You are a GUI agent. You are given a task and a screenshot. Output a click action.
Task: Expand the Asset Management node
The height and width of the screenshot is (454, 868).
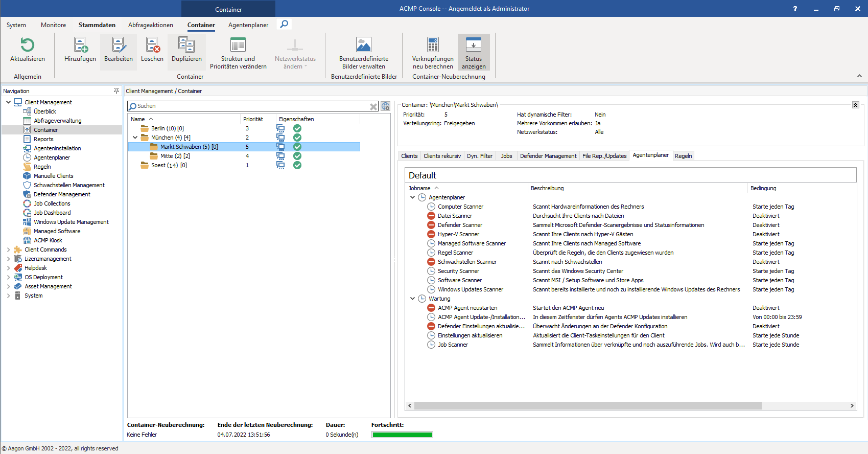[8, 286]
